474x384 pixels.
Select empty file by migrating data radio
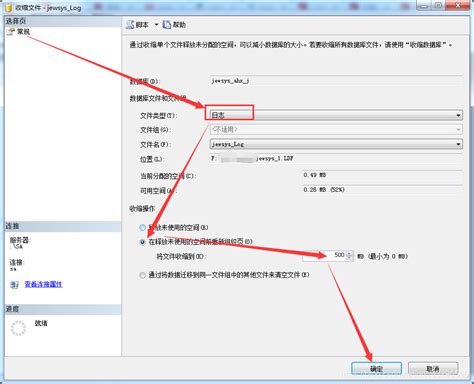[142, 275]
